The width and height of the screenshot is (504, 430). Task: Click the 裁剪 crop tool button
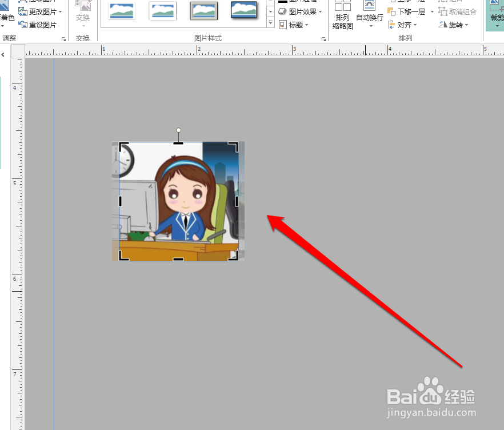point(496,15)
